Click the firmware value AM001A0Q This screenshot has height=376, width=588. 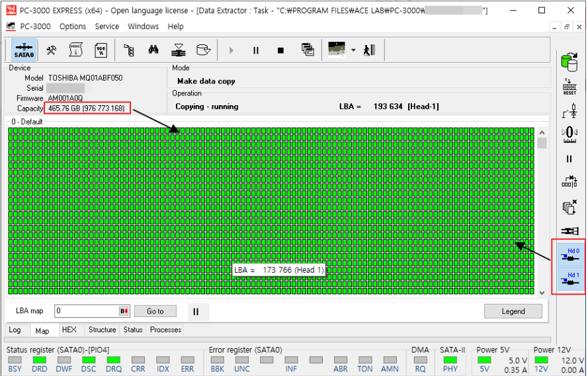[65, 99]
